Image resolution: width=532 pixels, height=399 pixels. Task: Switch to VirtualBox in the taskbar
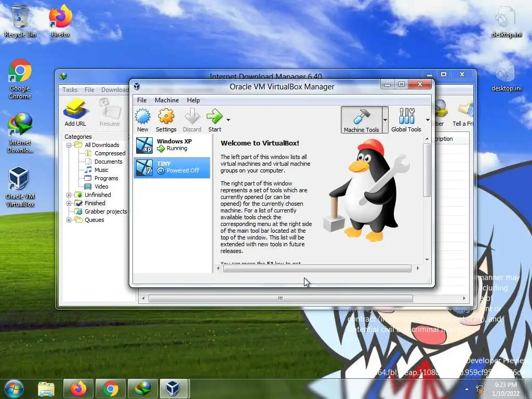(172, 389)
